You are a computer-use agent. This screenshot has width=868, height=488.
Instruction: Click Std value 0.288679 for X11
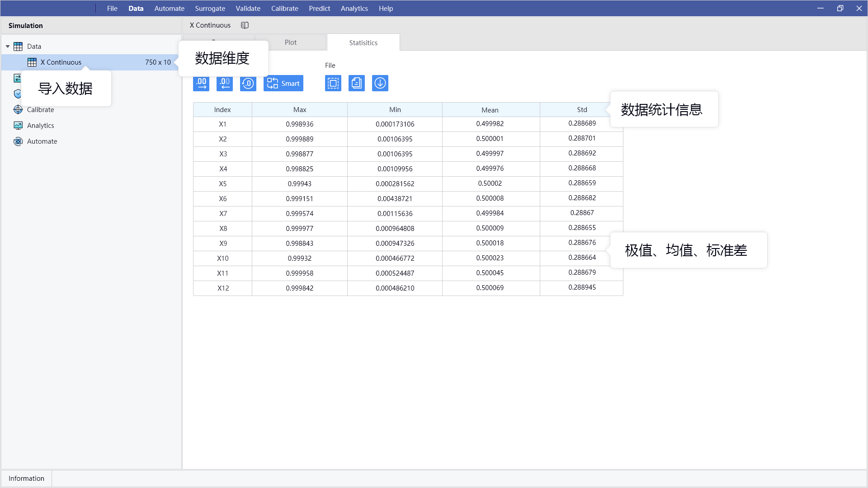[x=582, y=272]
